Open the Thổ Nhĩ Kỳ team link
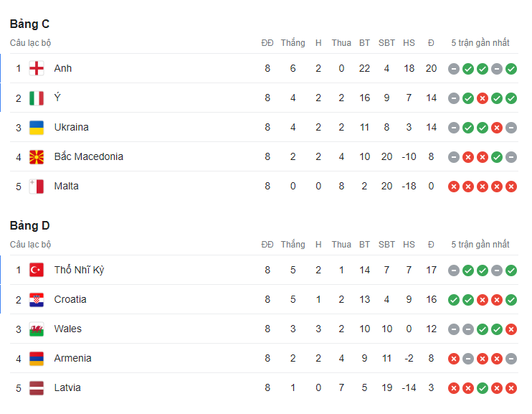This screenshot has width=532, height=414. coord(80,270)
